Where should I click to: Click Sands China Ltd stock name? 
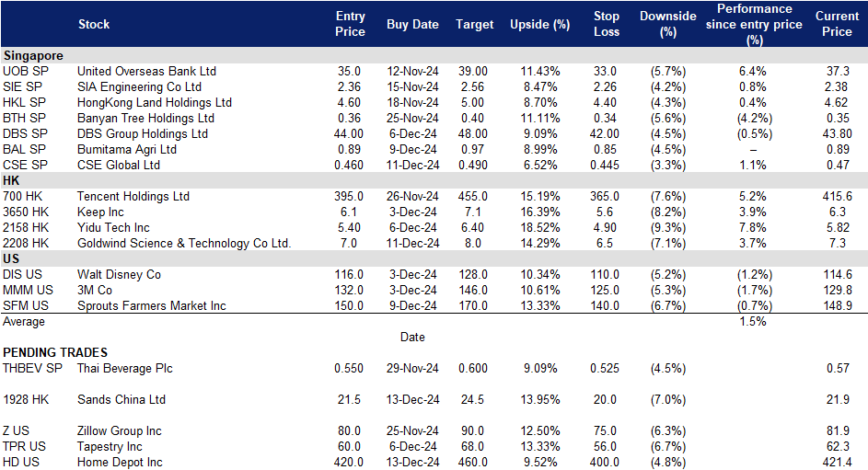(121, 399)
